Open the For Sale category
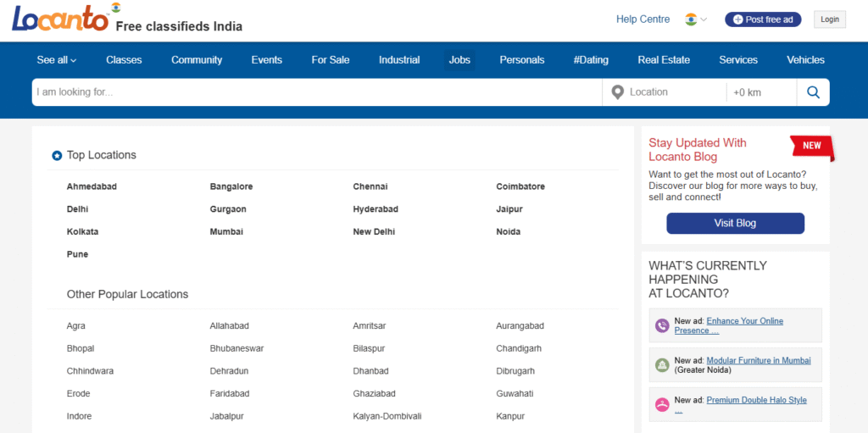The width and height of the screenshot is (868, 433). point(331,60)
